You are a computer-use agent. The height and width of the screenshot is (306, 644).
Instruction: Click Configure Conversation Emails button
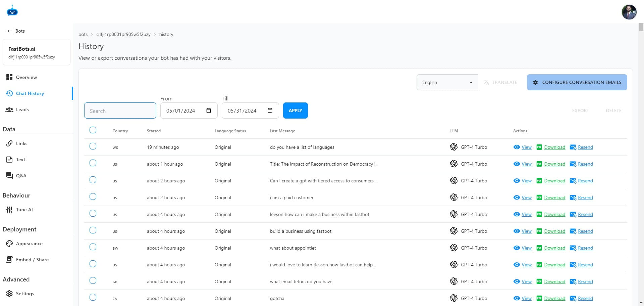click(577, 82)
